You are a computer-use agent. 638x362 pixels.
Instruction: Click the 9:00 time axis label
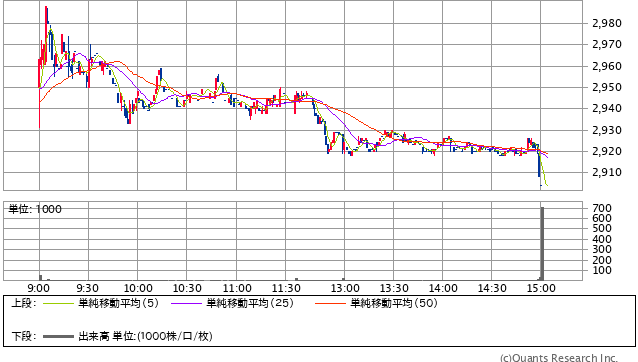tap(39, 288)
